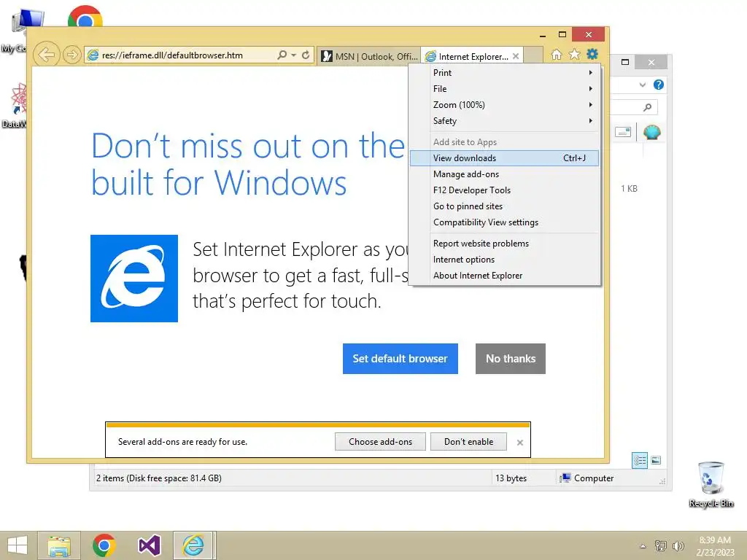Open the Zoom (100%) submenu
The width and height of the screenshot is (747, 560).
[x=504, y=105]
